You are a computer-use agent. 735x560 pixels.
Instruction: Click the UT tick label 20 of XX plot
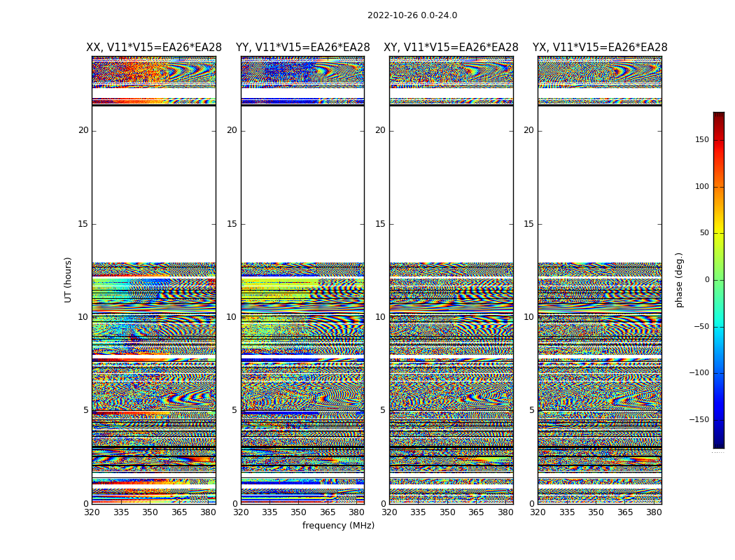(83, 130)
